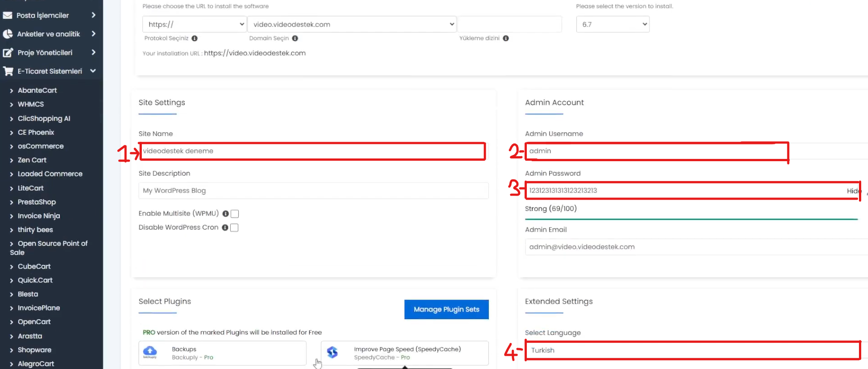This screenshot has width=868, height=369.
Task: Check the Disable WordPress Cron checkbox
Action: [234, 228]
